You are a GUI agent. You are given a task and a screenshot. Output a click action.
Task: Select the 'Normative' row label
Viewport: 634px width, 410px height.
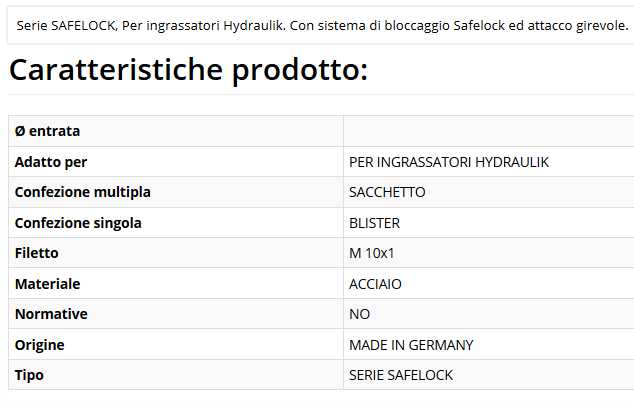[51, 314]
